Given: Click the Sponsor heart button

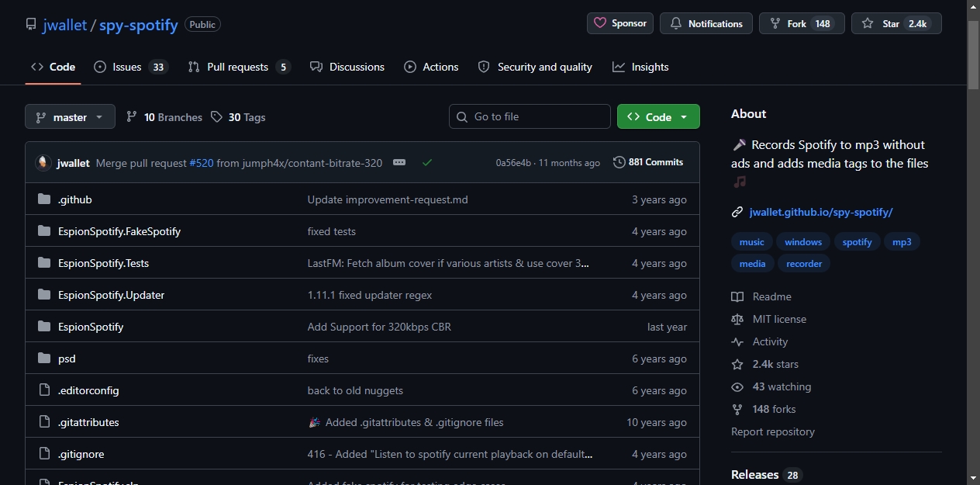Looking at the screenshot, I should [620, 23].
